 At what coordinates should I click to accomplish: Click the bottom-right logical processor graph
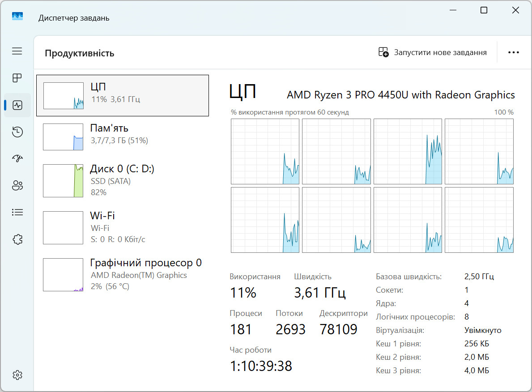(x=479, y=220)
